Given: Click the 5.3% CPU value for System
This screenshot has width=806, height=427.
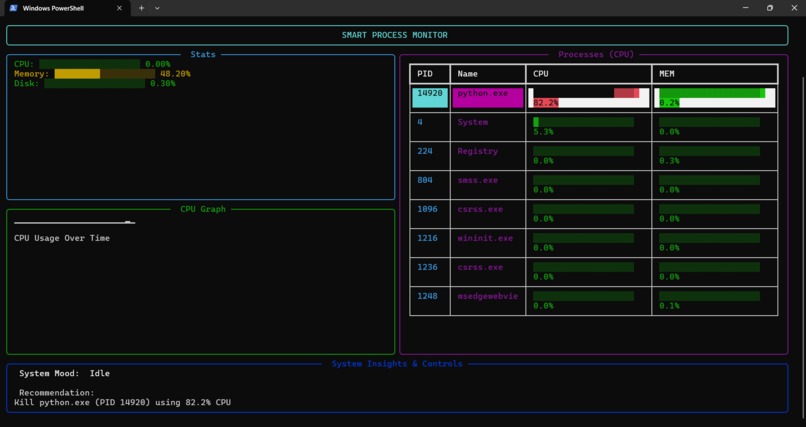Looking at the screenshot, I should coord(543,132).
